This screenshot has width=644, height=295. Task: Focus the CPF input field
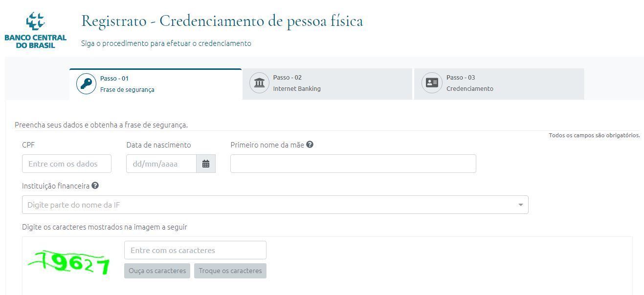67,164
